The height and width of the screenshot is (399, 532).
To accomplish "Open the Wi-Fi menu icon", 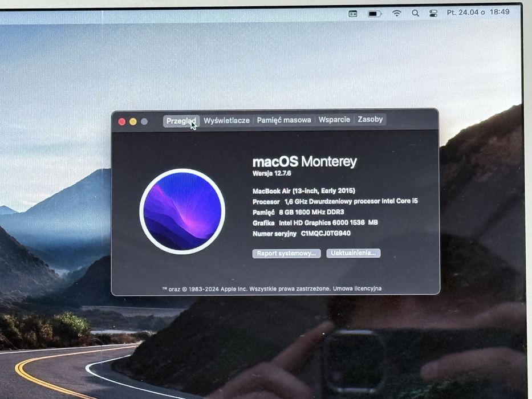I will pyautogui.click(x=396, y=13).
